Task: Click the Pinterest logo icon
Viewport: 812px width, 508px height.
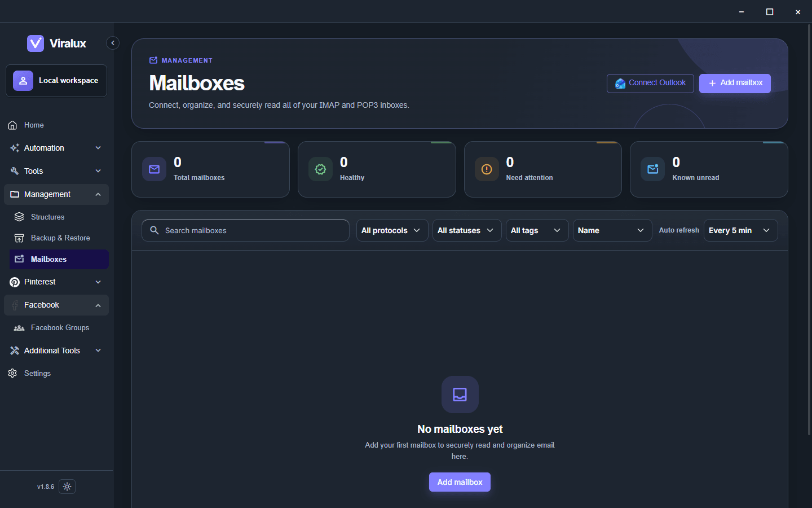Action: [15, 282]
